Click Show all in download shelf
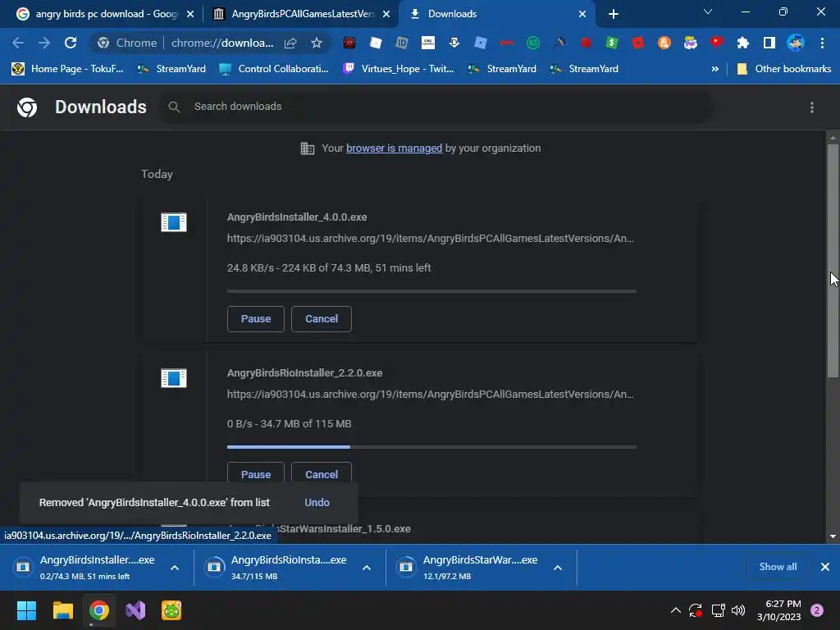Viewport: 840px width, 630px height. pos(778,567)
